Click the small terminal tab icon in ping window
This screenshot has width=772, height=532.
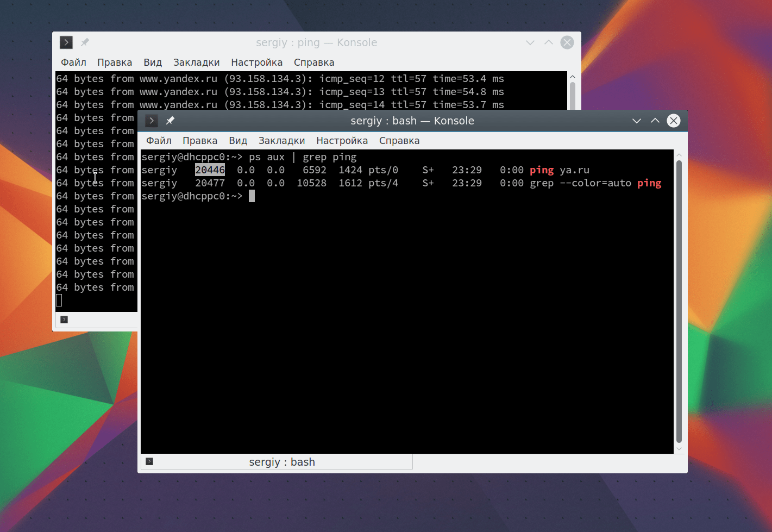pos(64,320)
